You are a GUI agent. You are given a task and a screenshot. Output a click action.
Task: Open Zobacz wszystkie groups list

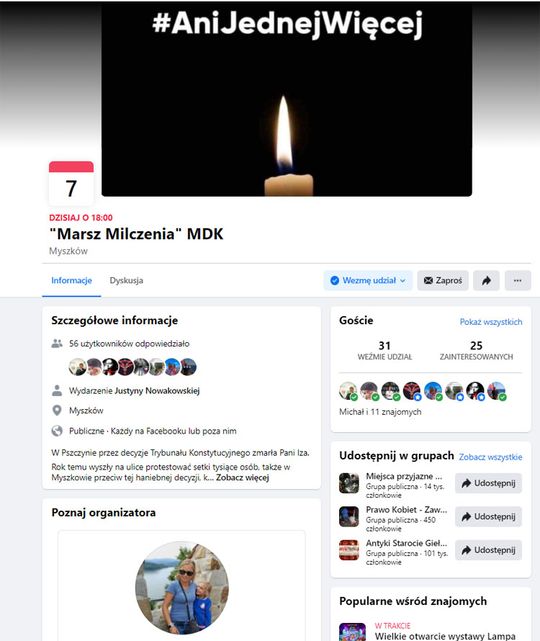pyautogui.click(x=491, y=457)
